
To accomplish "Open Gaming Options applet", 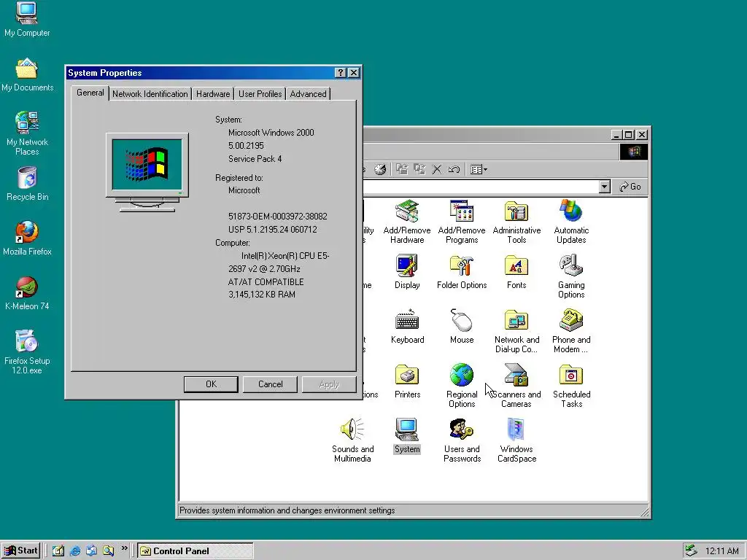I will 571,276.
